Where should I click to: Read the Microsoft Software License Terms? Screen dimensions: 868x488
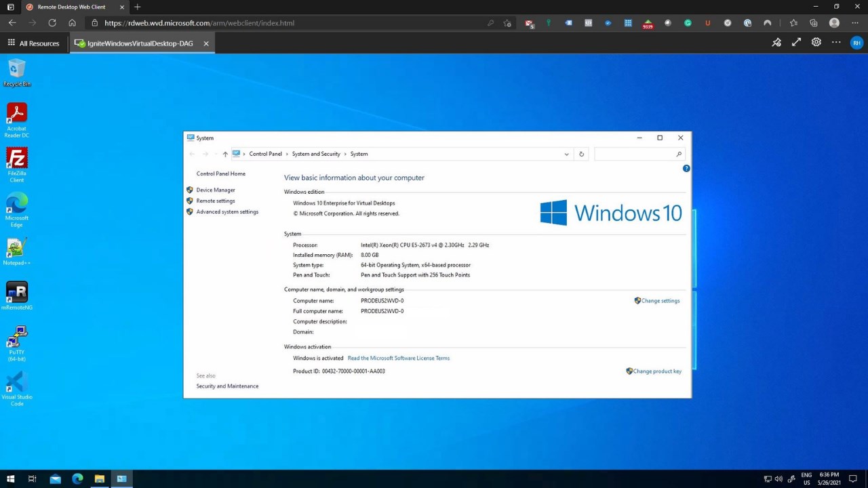pos(399,359)
